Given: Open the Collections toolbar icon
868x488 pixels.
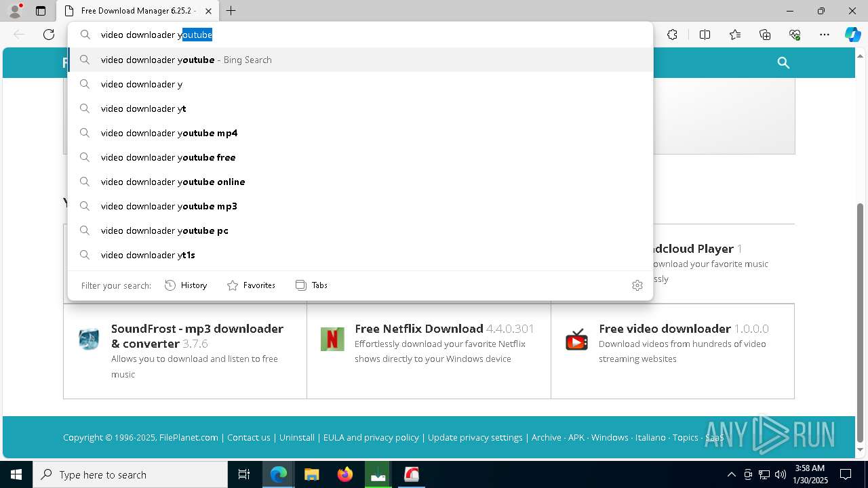Looking at the screenshot, I should [765, 35].
